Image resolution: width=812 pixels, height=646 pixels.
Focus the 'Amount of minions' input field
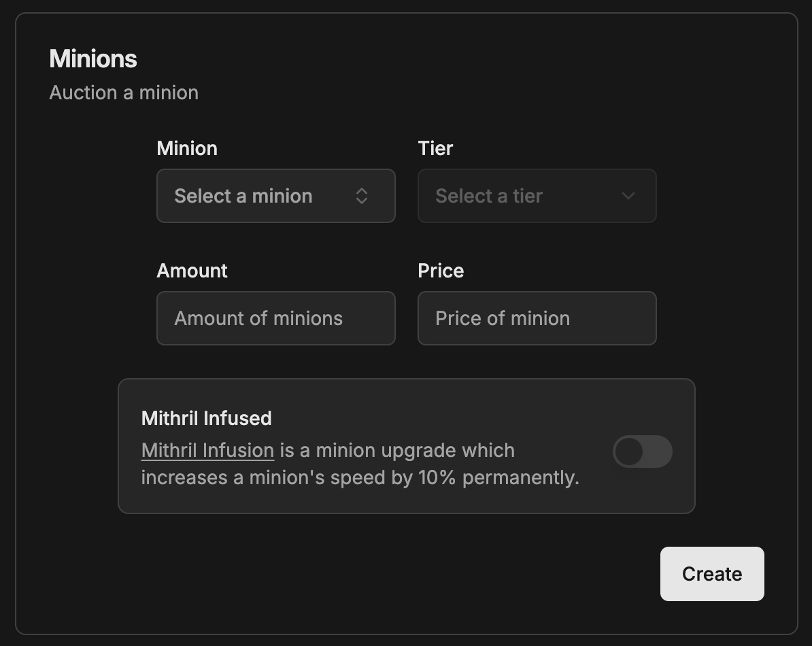tap(275, 318)
